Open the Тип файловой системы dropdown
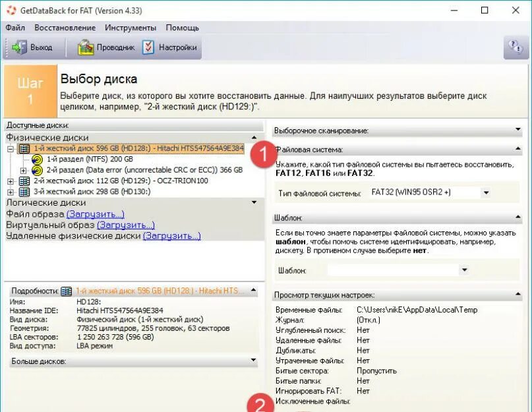 tap(486, 192)
